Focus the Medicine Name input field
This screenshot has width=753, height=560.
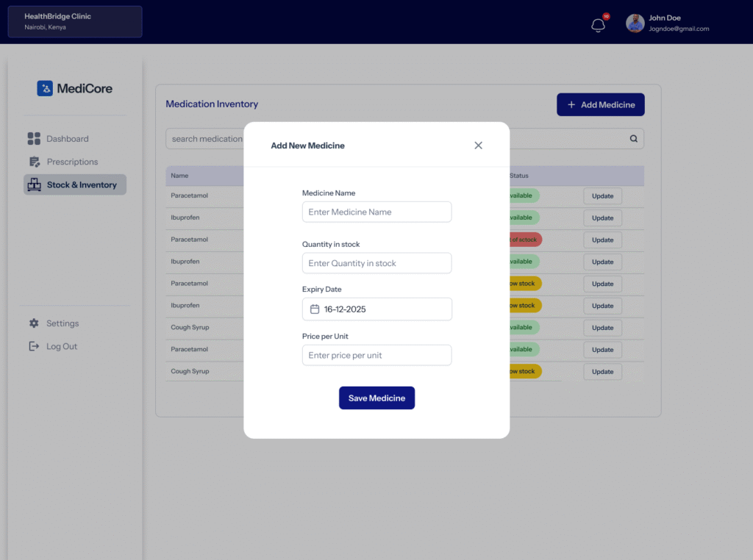pyautogui.click(x=376, y=212)
